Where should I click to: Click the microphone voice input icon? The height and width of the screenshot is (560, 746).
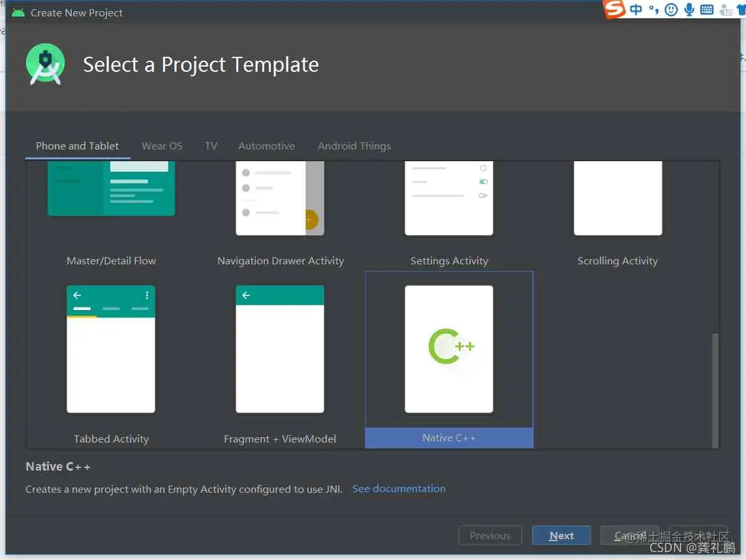pos(689,10)
